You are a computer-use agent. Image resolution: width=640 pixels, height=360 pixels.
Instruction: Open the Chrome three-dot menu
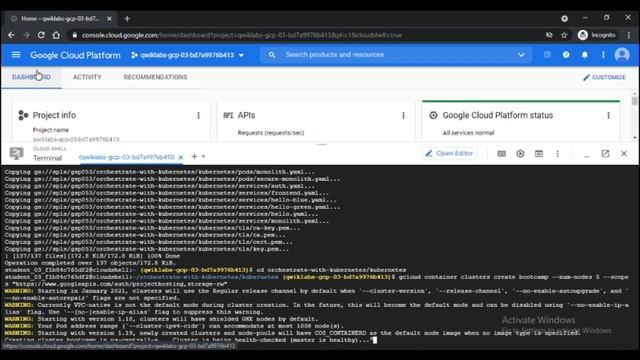click(x=629, y=36)
